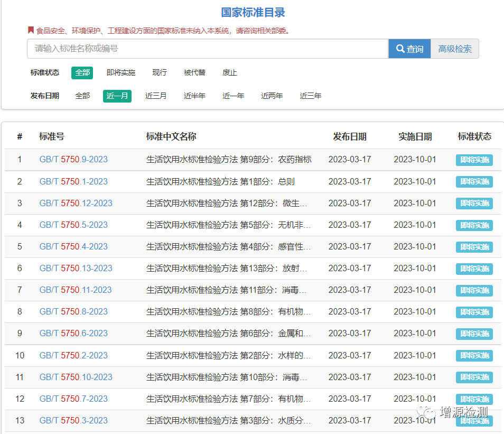Select 废止 status filter
Image resolution: width=504 pixels, height=434 pixels.
coord(229,72)
